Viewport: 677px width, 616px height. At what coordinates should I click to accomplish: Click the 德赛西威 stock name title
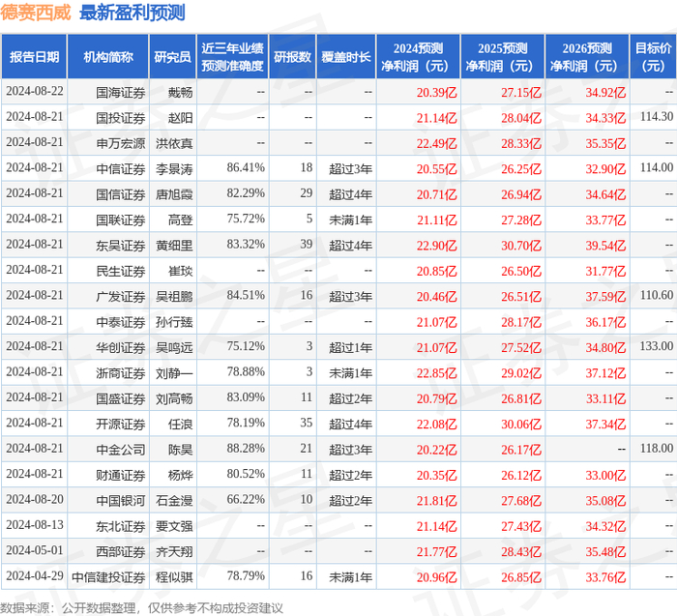click(x=35, y=13)
